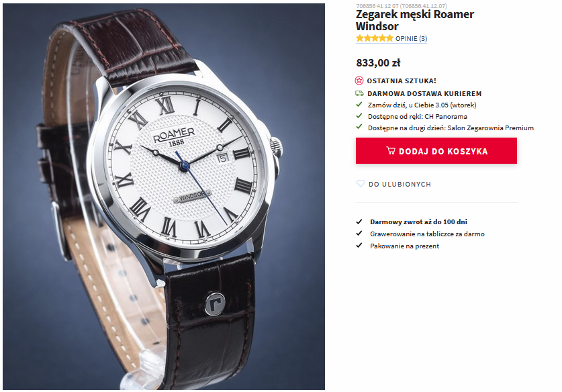Open the Opinie (3) reviews link
The image size is (562, 392).
(411, 39)
